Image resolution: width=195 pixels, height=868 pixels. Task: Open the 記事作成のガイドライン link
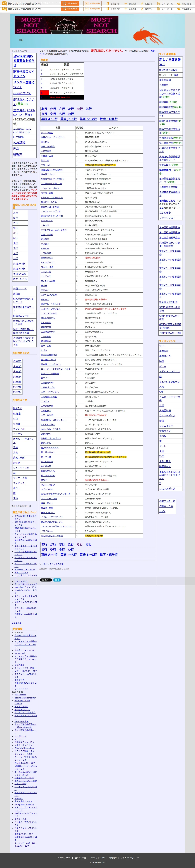tap(24, 74)
